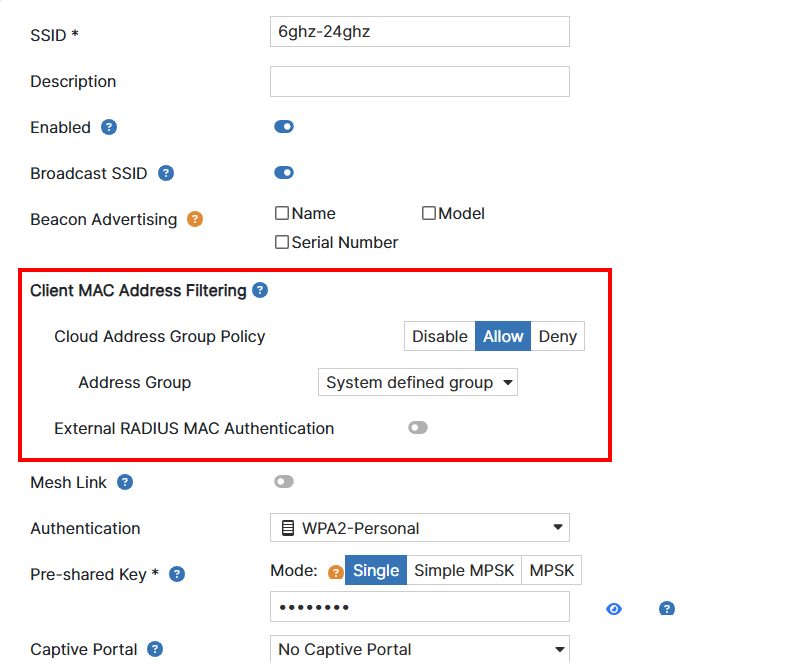Toggle the Enabled switch
The width and height of the screenshot is (785, 664).
284,127
